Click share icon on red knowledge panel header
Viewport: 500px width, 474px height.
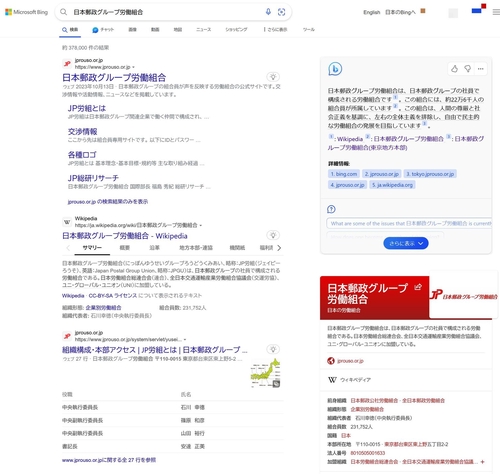418,287
